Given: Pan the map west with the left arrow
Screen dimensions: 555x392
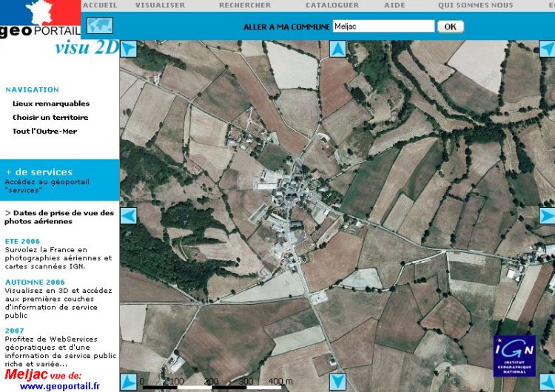Looking at the screenshot, I should click(128, 215).
